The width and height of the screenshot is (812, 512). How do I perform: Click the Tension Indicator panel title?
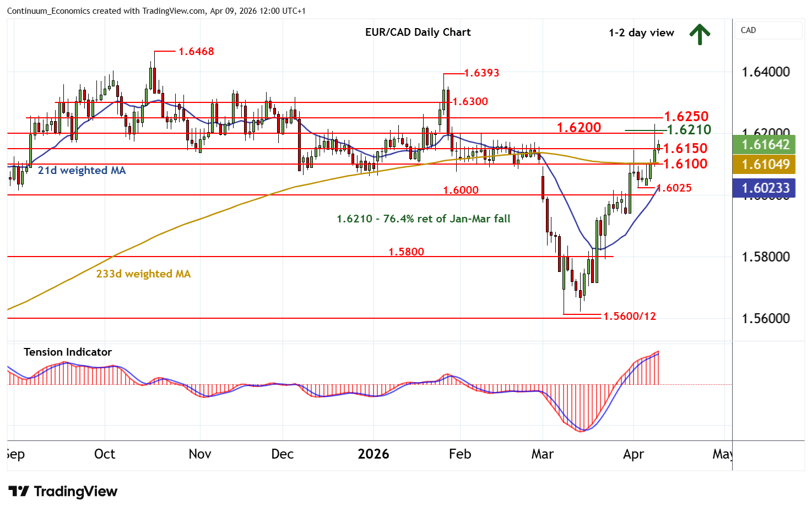pos(68,352)
